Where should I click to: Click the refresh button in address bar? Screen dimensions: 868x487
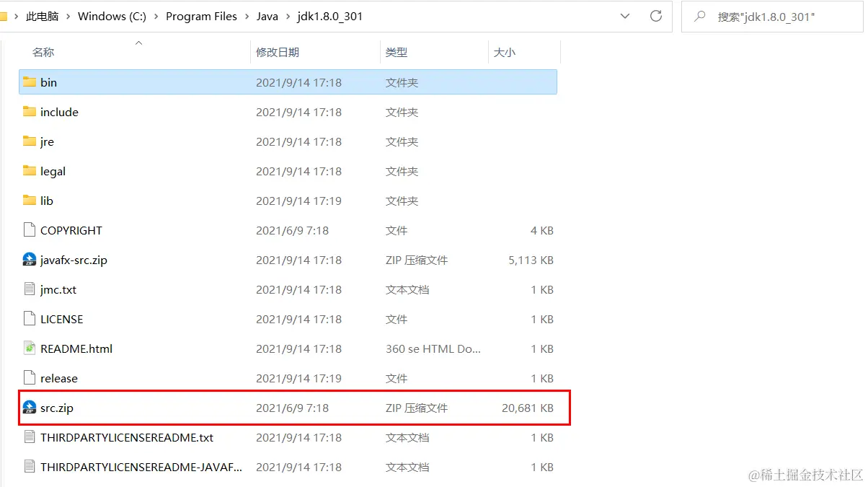[x=655, y=16]
